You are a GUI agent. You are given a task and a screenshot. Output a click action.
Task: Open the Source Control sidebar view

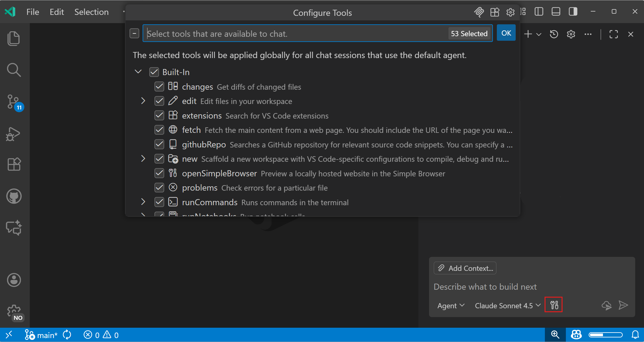pos(14,102)
